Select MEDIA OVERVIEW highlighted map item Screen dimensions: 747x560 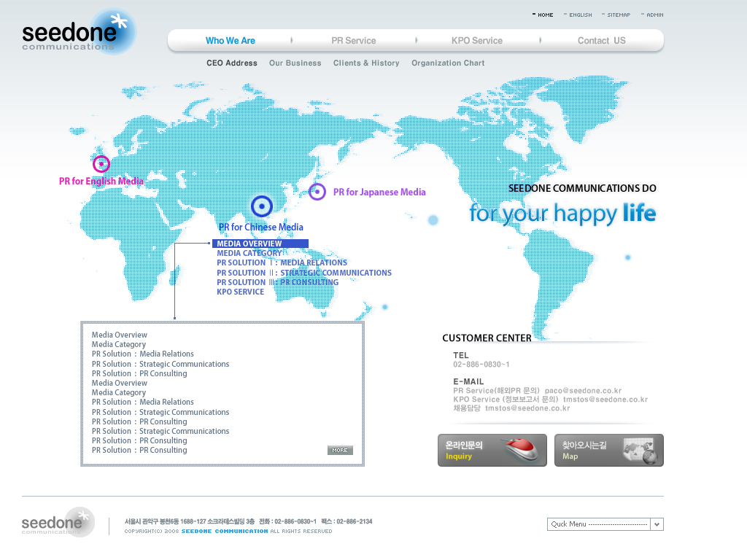(x=260, y=244)
